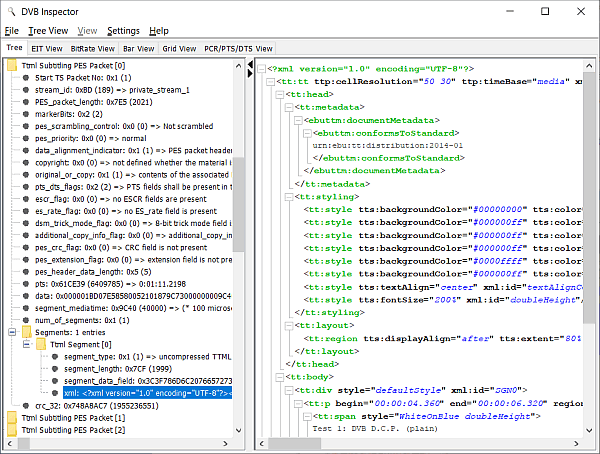This screenshot has width=600, height=454.
Task: Collapse the tt:metadata XML node
Action: tap(289, 106)
